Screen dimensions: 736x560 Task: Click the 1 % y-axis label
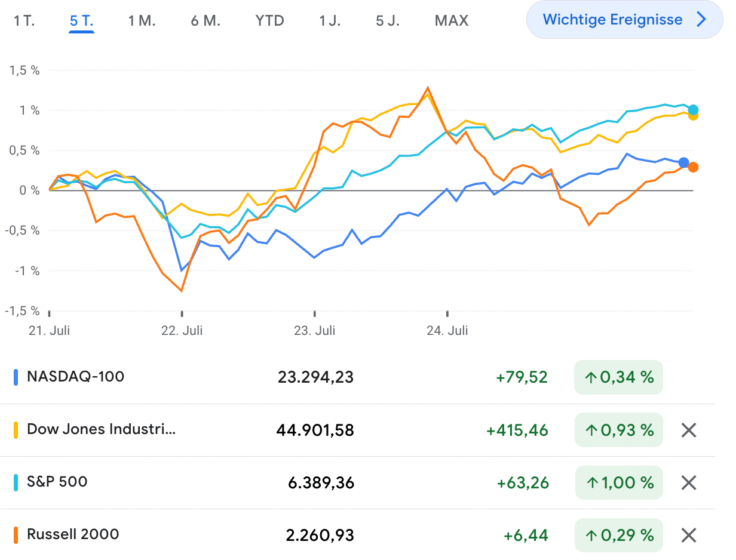tap(31, 110)
